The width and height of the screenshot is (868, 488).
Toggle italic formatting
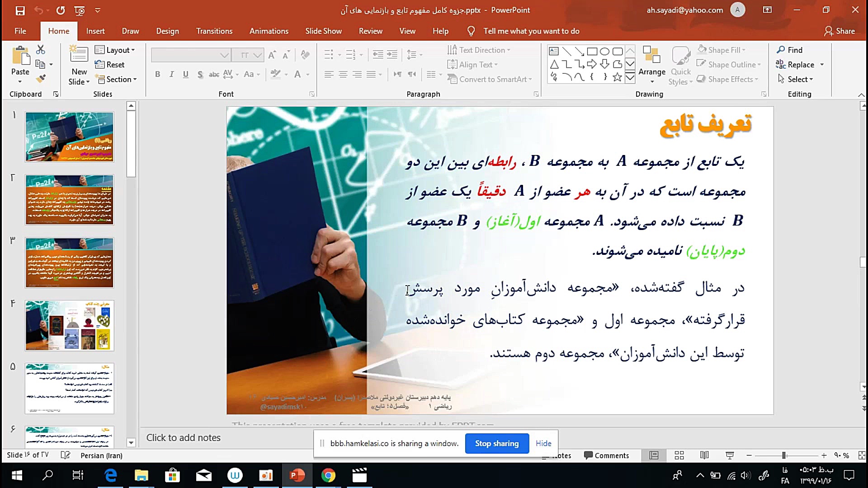pyautogui.click(x=171, y=75)
